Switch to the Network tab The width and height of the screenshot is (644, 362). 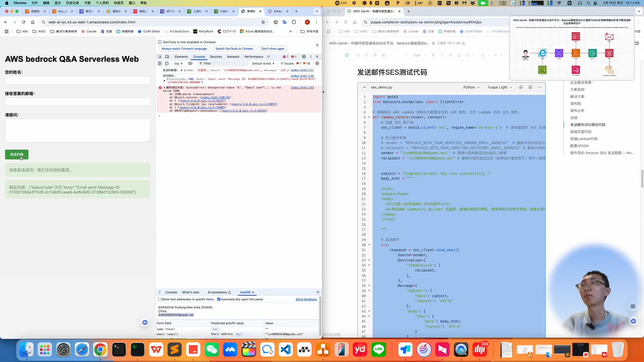click(x=233, y=57)
